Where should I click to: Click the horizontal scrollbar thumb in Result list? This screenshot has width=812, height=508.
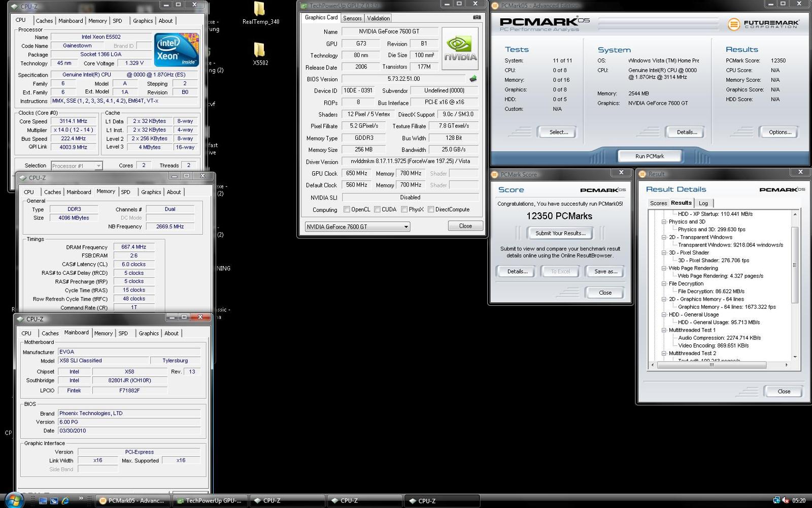pos(712,365)
